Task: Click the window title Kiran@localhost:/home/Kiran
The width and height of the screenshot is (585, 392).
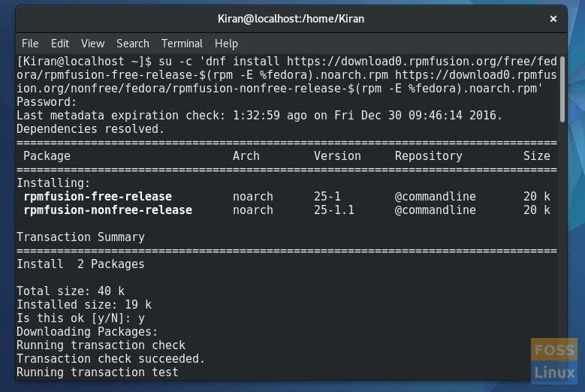Action: pos(291,19)
